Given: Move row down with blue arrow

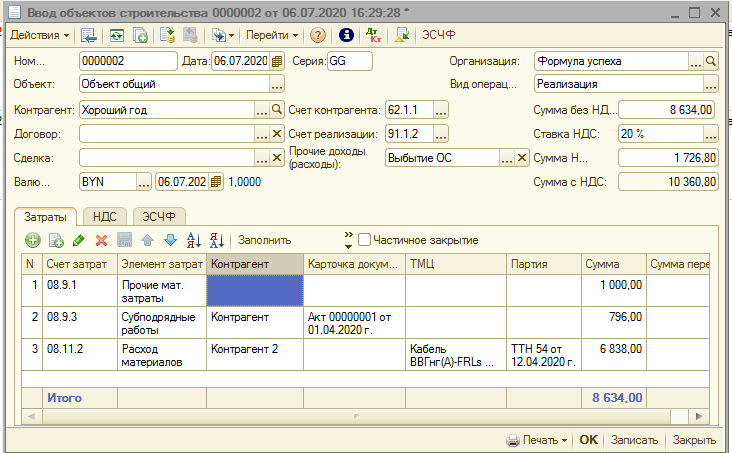Looking at the screenshot, I should (x=169, y=240).
